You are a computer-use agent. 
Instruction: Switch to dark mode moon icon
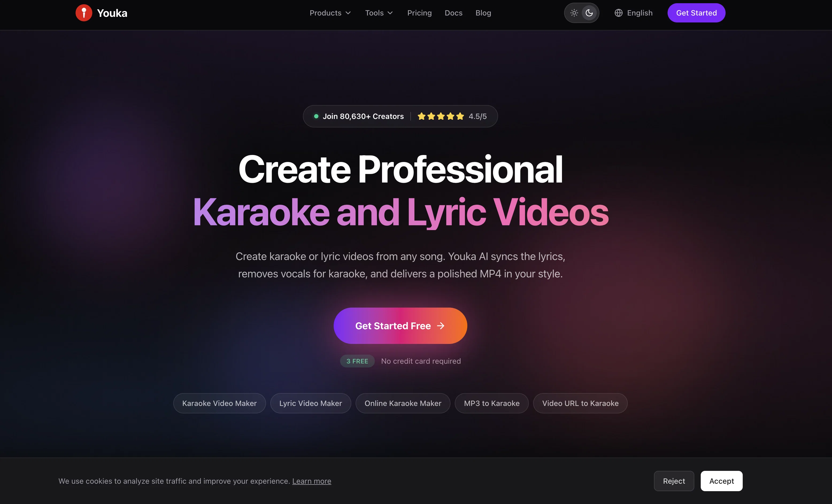(589, 13)
